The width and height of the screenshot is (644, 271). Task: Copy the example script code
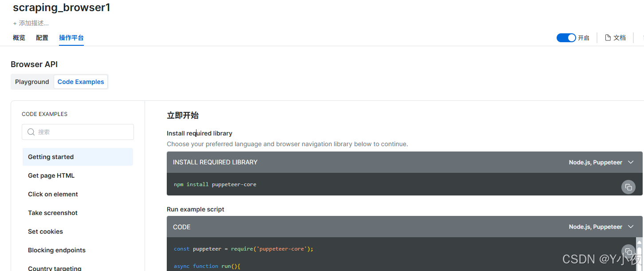click(x=628, y=251)
